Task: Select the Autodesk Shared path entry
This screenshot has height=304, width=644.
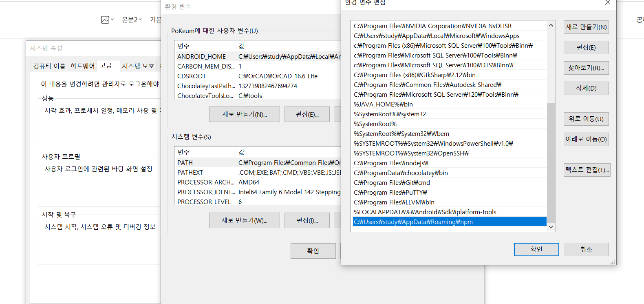Action: coord(449,84)
